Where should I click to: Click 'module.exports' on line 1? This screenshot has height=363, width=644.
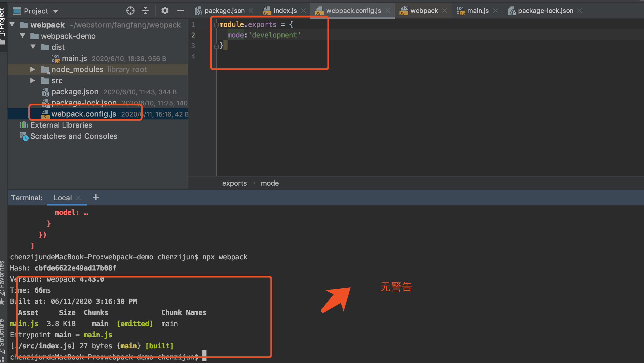[248, 25]
